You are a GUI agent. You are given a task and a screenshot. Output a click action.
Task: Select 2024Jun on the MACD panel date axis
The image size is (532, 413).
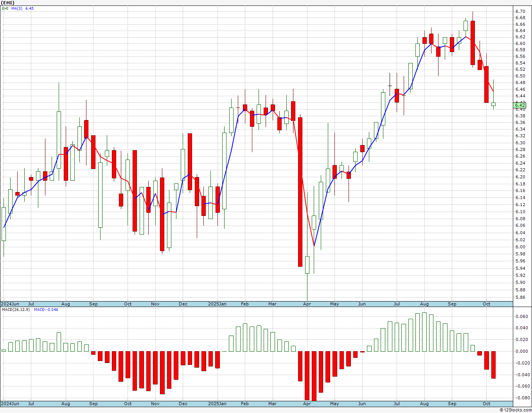point(10,404)
